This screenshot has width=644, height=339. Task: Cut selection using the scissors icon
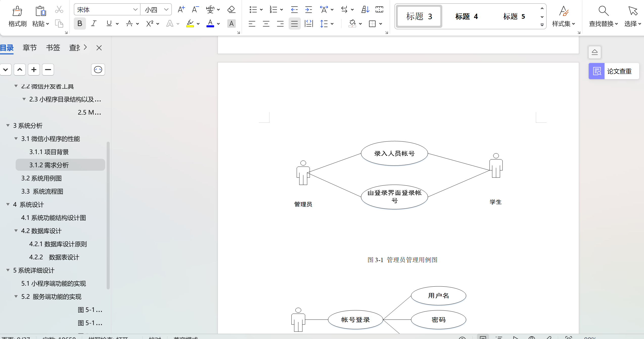click(x=59, y=9)
